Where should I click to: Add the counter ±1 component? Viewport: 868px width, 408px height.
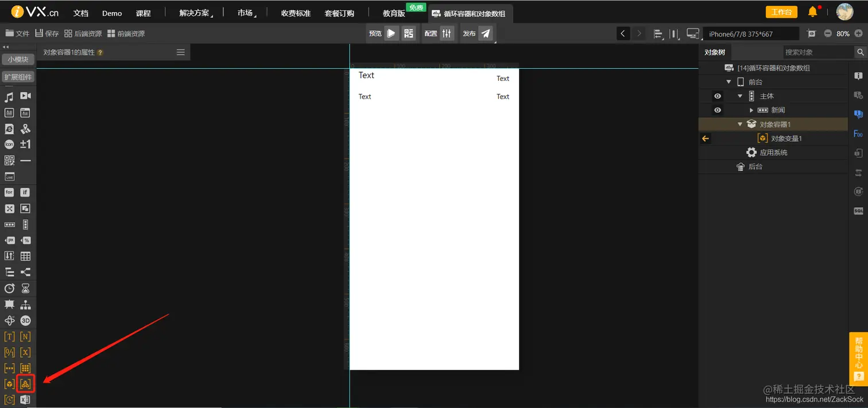[25, 144]
